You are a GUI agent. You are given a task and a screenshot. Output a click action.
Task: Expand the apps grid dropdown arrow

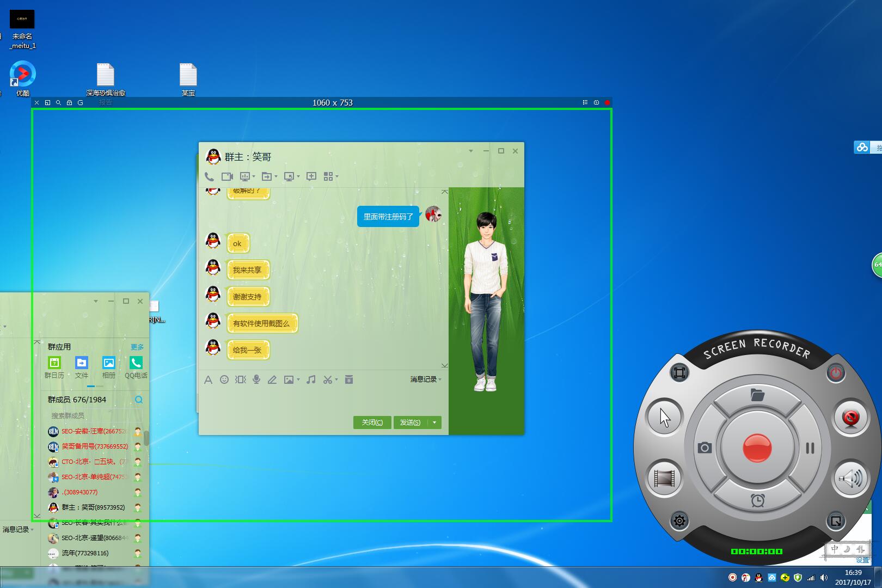tap(337, 176)
